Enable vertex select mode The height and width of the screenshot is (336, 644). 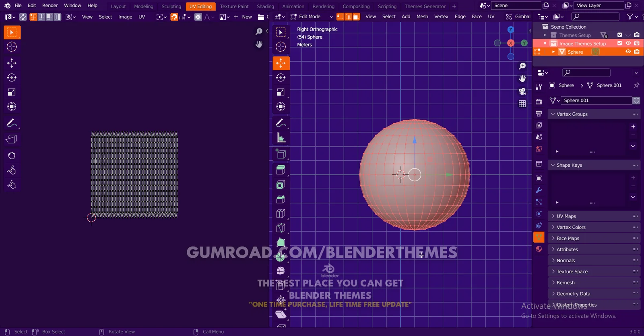pyautogui.click(x=340, y=17)
